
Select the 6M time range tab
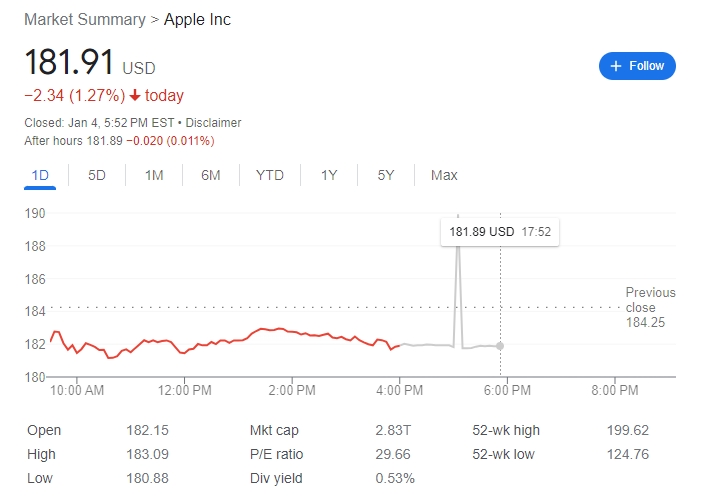(210, 175)
